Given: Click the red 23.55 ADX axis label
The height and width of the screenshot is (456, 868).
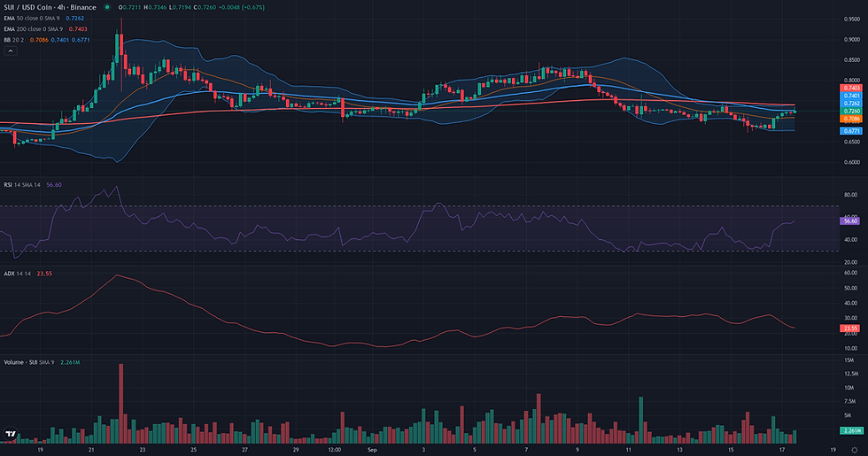Looking at the screenshot, I should click(x=850, y=328).
